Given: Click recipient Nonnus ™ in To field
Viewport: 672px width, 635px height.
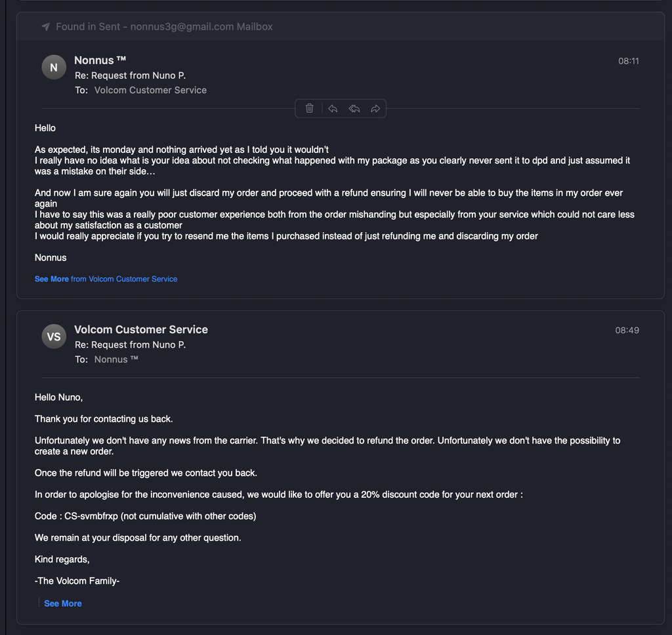Looking at the screenshot, I should 116,359.
